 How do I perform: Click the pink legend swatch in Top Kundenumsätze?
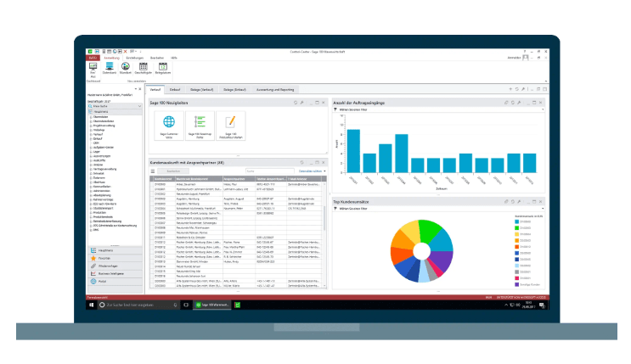click(x=516, y=278)
